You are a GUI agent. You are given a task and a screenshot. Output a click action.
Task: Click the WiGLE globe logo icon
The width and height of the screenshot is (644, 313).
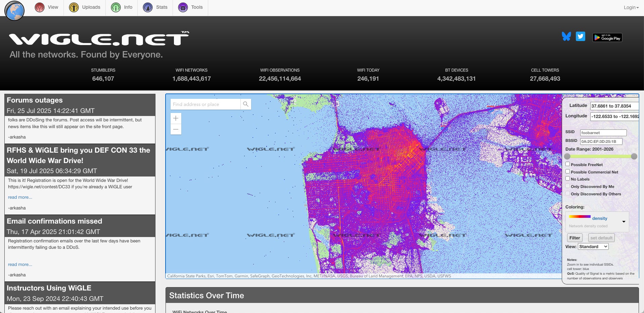(14, 10)
